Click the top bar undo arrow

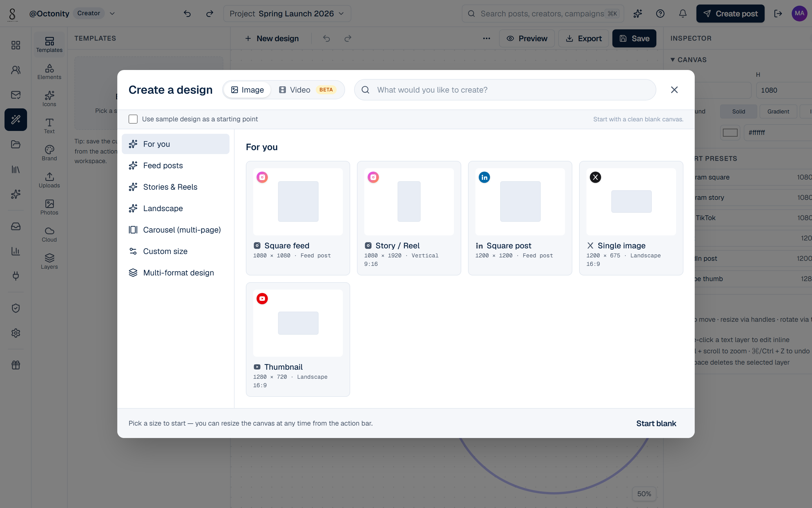(187, 14)
